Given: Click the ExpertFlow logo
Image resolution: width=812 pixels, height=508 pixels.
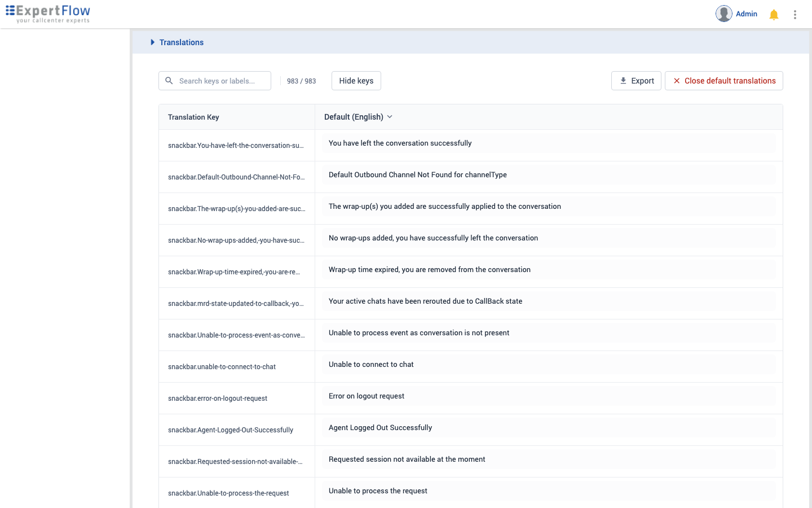Looking at the screenshot, I should [48, 14].
